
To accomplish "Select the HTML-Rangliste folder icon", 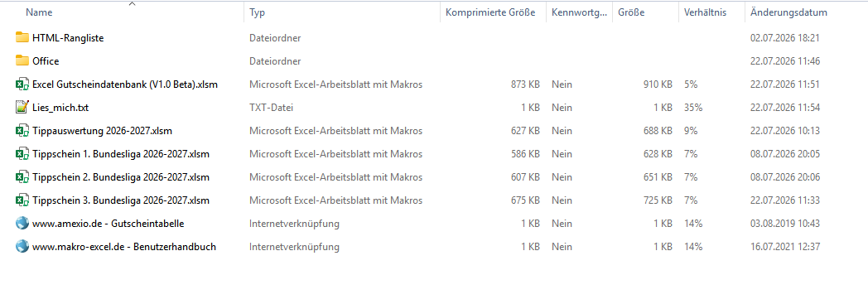I will 22,37.
